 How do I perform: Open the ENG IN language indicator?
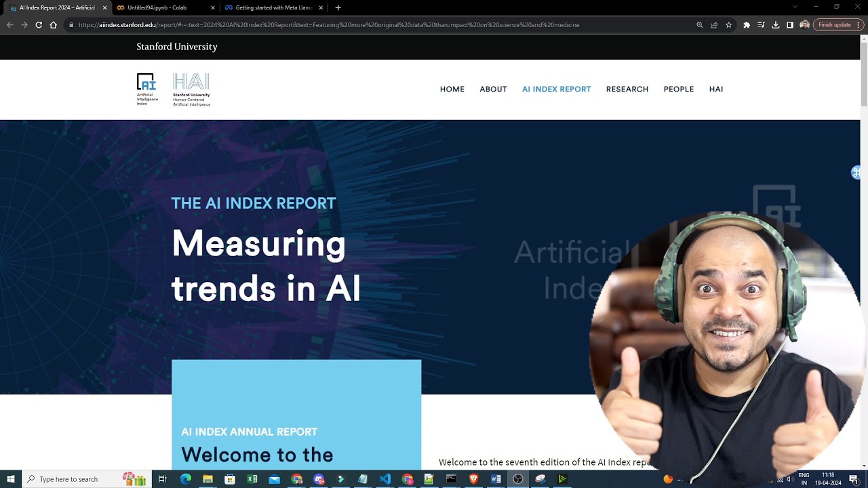(804, 479)
